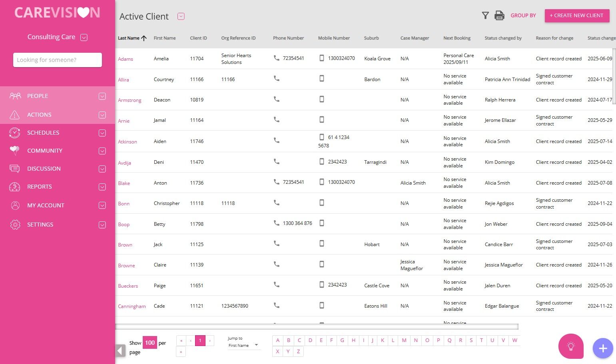
Task: Click the Schedules clock icon
Action: (x=15, y=133)
